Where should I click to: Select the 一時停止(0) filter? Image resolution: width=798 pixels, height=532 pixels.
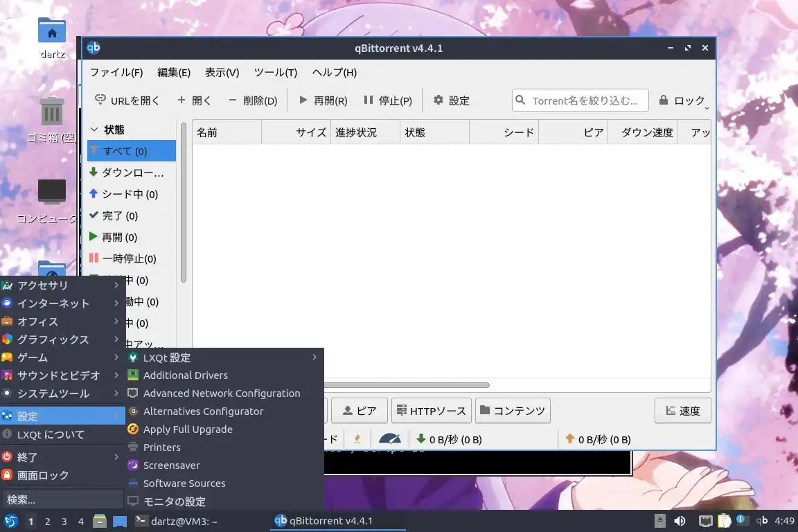pos(132,258)
